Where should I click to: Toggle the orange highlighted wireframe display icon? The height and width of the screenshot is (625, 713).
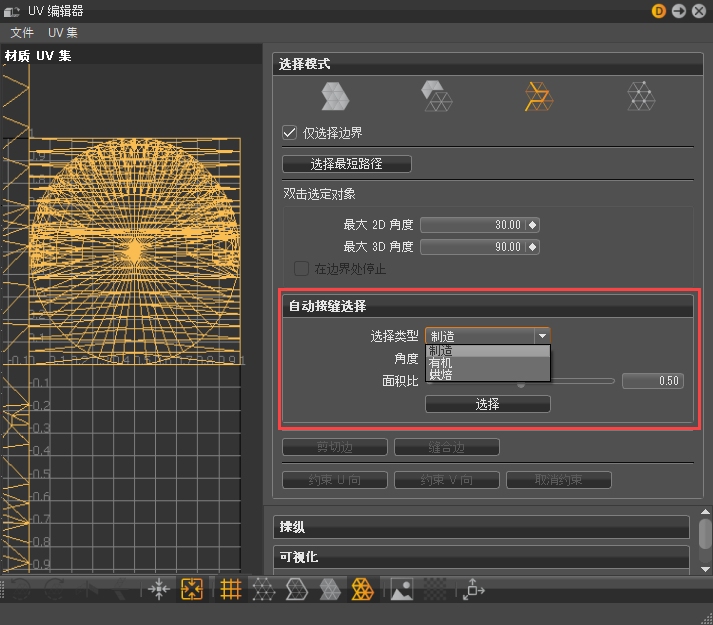point(362,590)
